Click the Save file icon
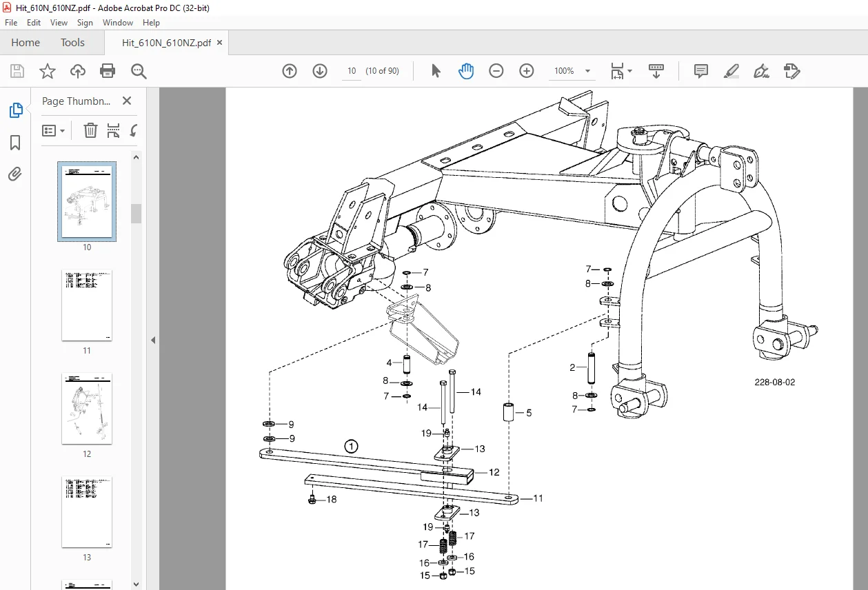868x590 pixels. click(x=17, y=71)
